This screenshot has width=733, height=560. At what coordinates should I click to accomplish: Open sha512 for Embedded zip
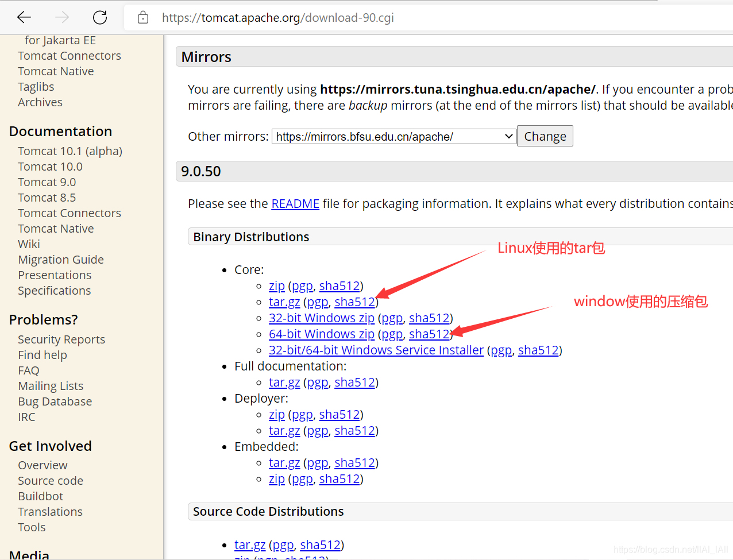[340, 478]
